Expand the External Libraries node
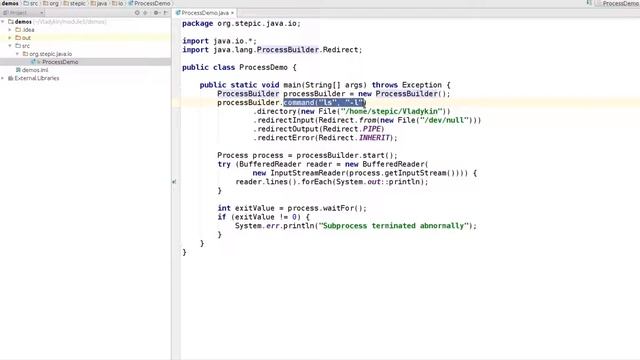 [x=3, y=78]
